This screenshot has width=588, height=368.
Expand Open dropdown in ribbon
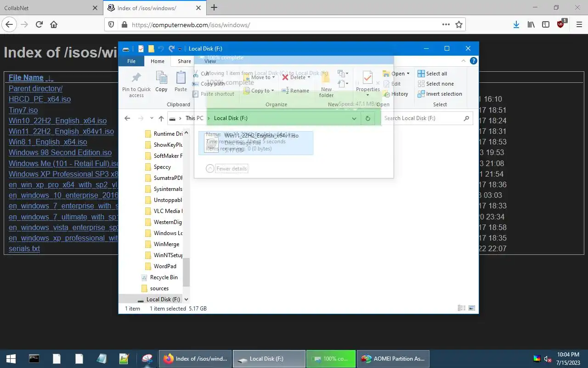point(408,74)
